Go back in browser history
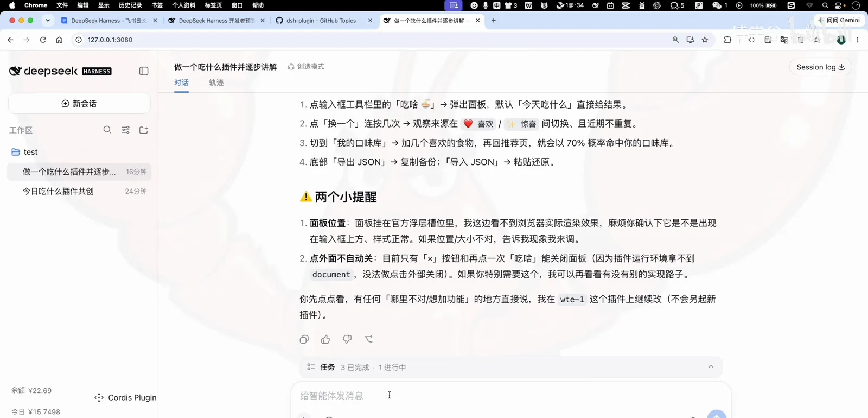Screen dimensions: 868x418 pyautogui.click(x=10, y=40)
